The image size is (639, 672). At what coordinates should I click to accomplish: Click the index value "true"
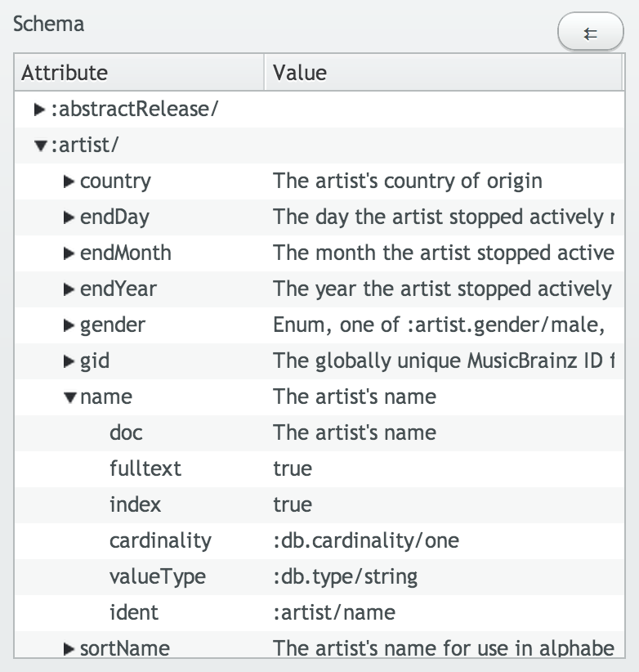[293, 505]
